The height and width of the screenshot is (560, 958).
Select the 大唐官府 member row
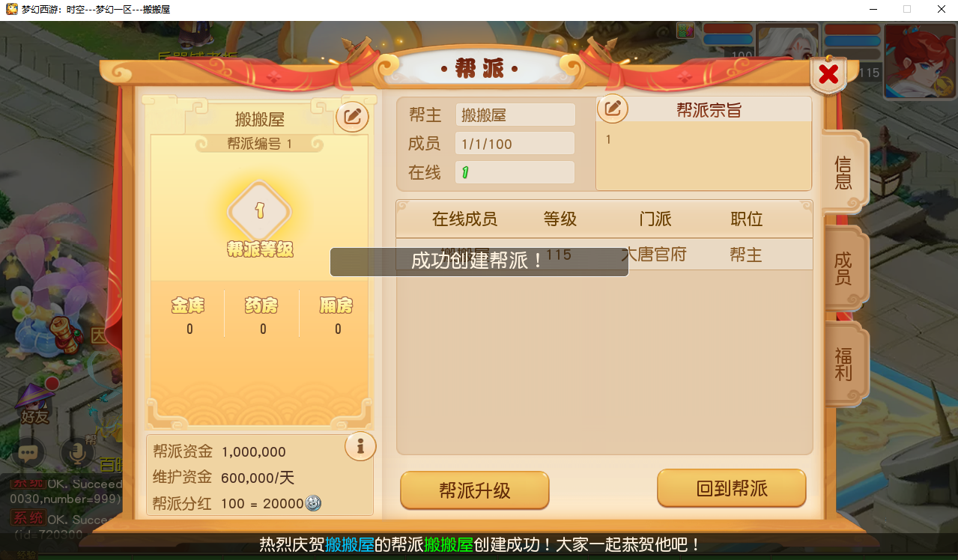(604, 255)
